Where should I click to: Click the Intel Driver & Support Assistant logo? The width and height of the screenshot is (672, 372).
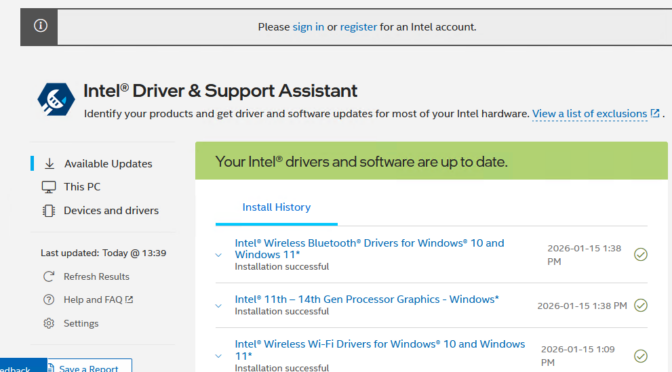pyautogui.click(x=56, y=99)
